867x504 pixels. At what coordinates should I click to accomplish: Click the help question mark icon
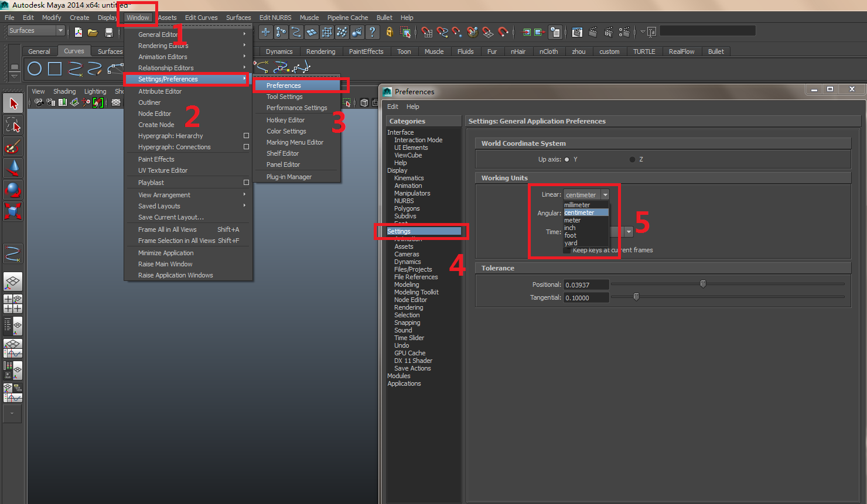pos(372,32)
